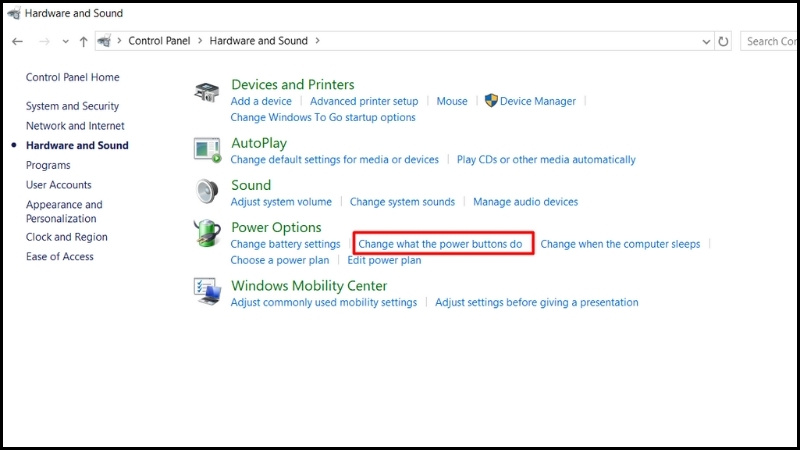The height and width of the screenshot is (450, 800).
Task: Change Windows To Go startup options
Action: (323, 117)
